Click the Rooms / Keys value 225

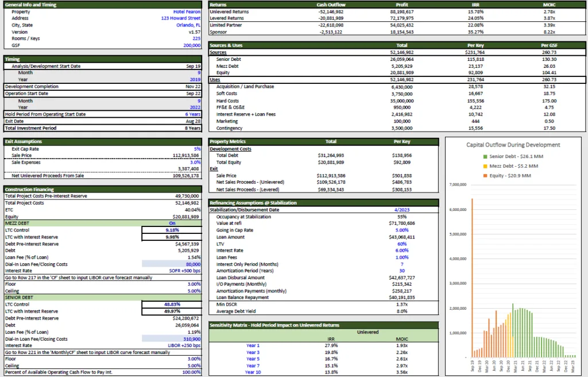[x=196, y=39]
